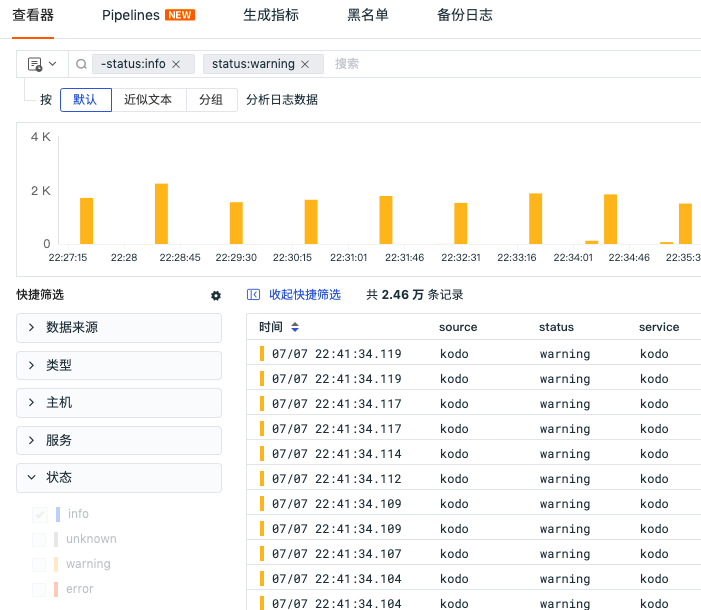The image size is (701, 610).
Task: Click the status column header
Action: pyautogui.click(x=556, y=327)
